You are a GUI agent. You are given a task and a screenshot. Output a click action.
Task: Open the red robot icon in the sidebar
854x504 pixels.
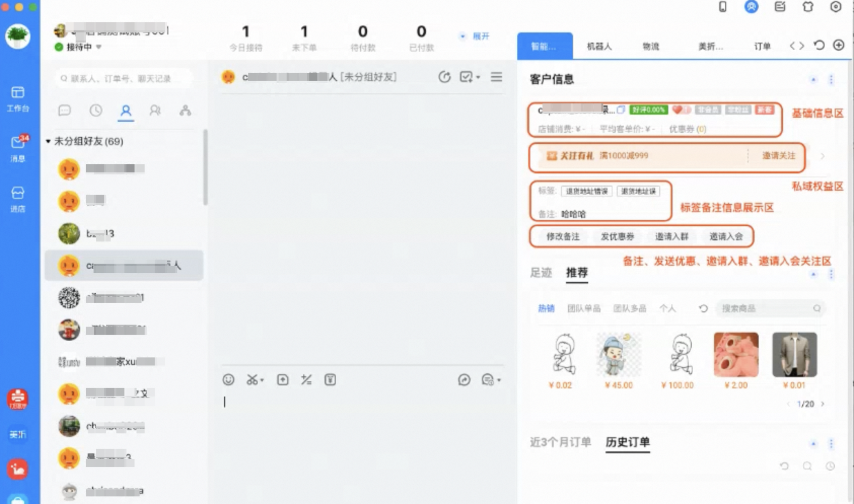tap(18, 399)
